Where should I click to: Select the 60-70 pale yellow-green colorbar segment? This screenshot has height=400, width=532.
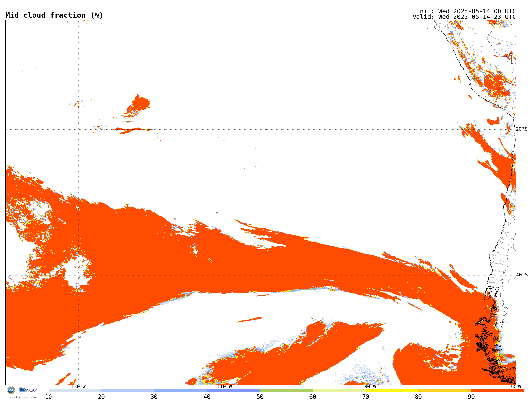(339, 391)
